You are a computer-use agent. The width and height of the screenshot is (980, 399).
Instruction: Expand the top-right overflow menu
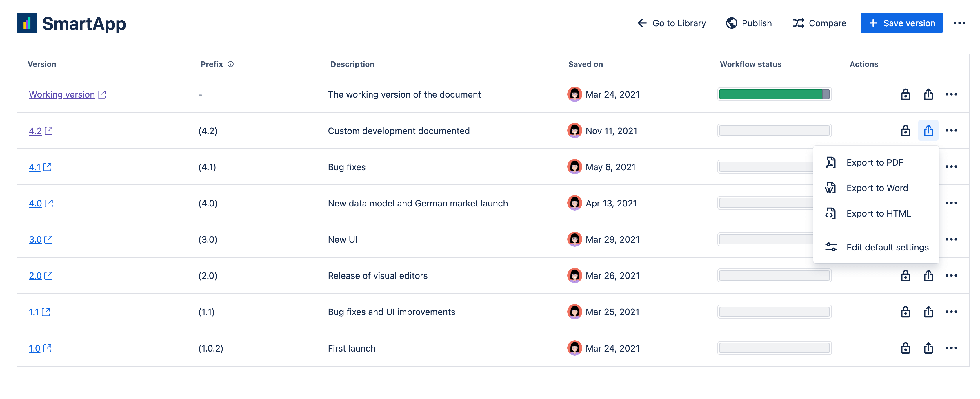(x=959, y=23)
